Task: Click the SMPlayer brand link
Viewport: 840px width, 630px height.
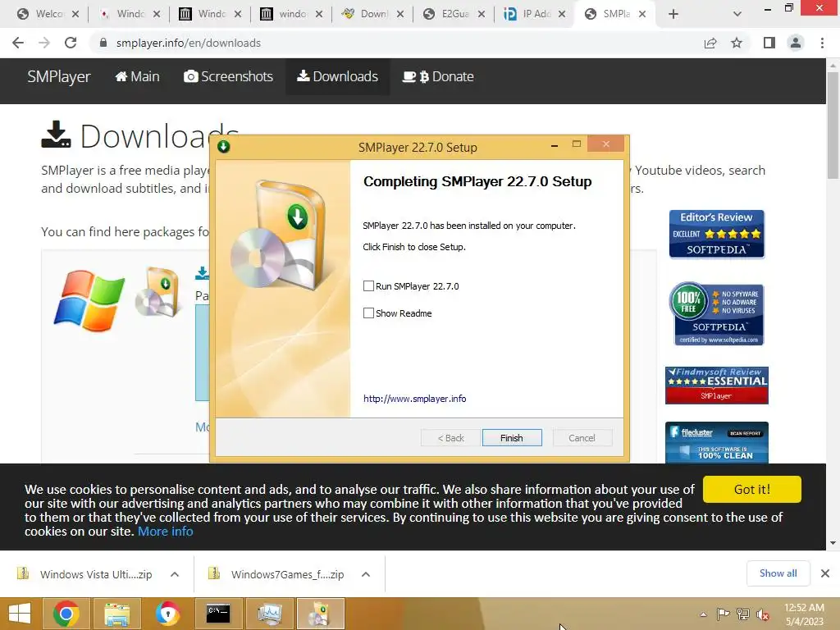Action: tap(59, 76)
